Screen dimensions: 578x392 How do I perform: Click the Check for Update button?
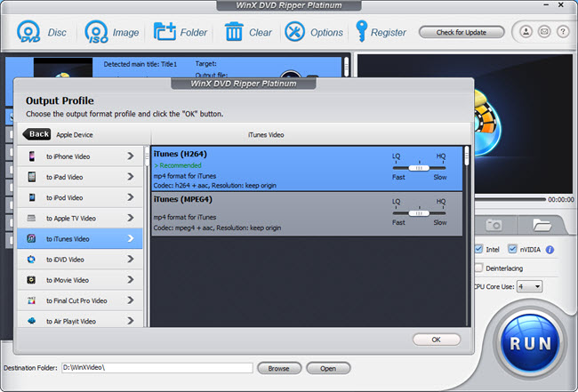(x=462, y=32)
